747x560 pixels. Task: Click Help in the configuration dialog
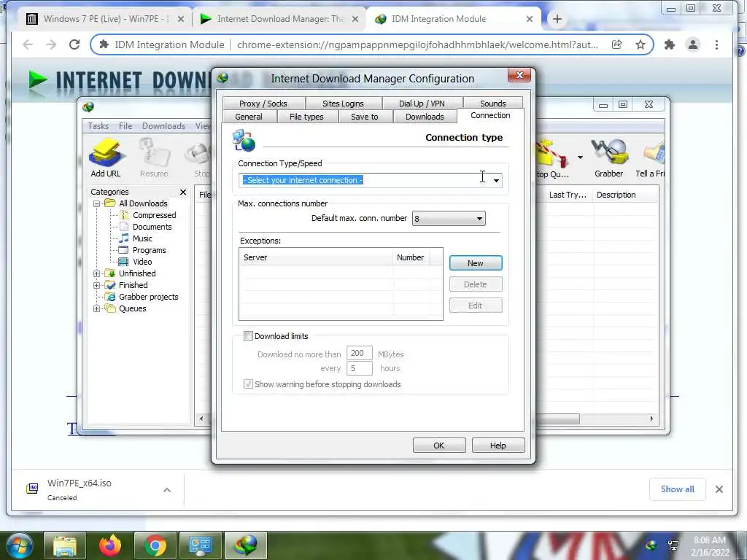click(x=498, y=446)
